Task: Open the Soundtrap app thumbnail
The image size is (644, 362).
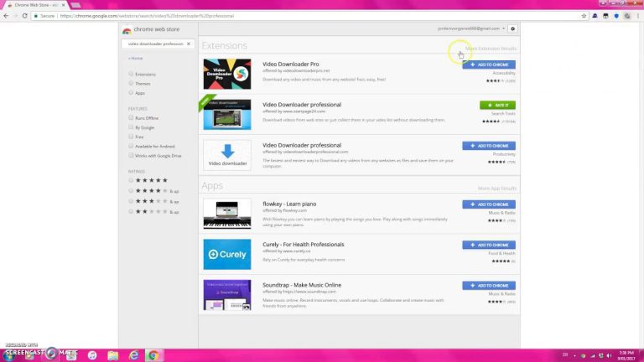Action: (227, 295)
